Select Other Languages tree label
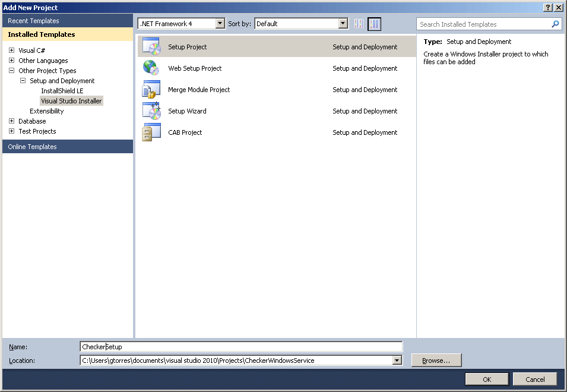567x392 pixels. [x=43, y=61]
